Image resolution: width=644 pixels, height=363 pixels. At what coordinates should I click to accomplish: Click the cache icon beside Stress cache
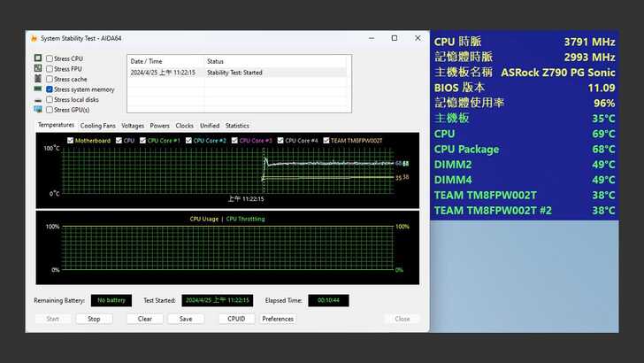[38, 79]
